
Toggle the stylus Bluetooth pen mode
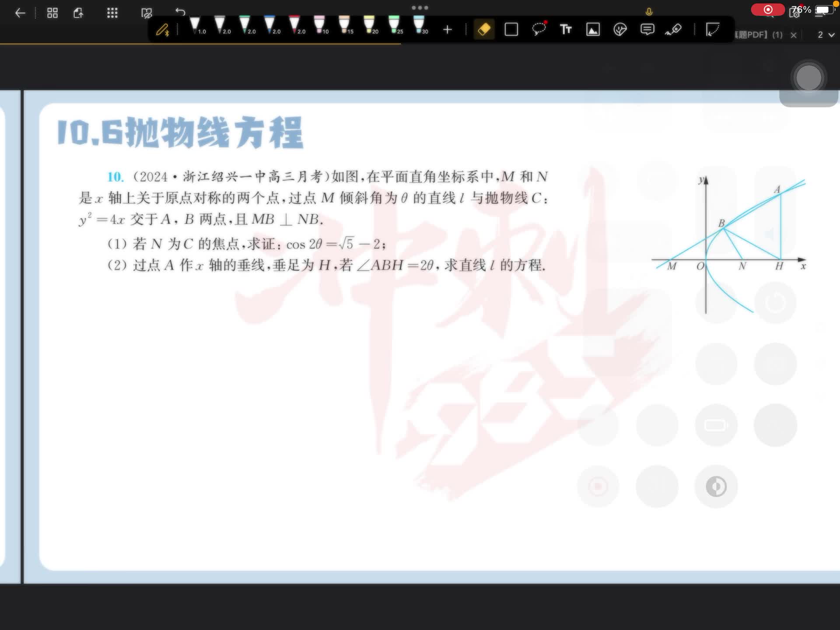(x=163, y=30)
